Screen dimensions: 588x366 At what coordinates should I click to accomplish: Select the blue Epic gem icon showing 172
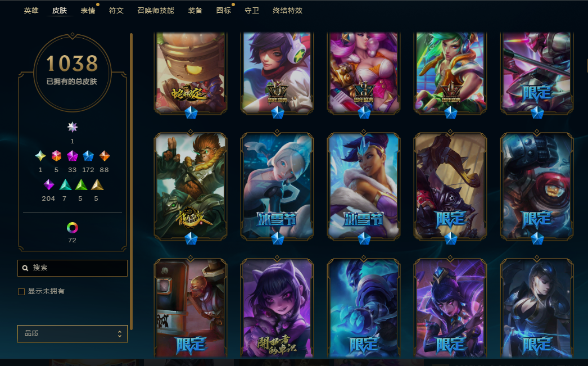(88, 156)
